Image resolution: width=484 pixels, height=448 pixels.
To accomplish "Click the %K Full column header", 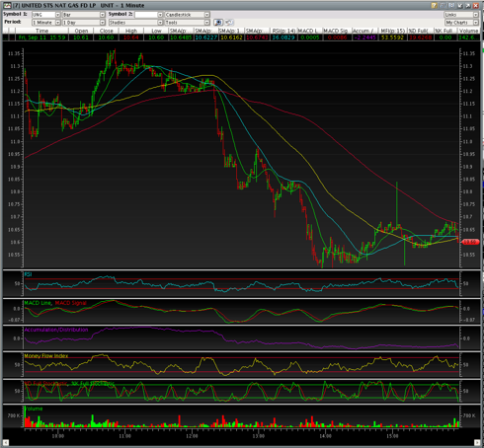I will tap(445, 31).
